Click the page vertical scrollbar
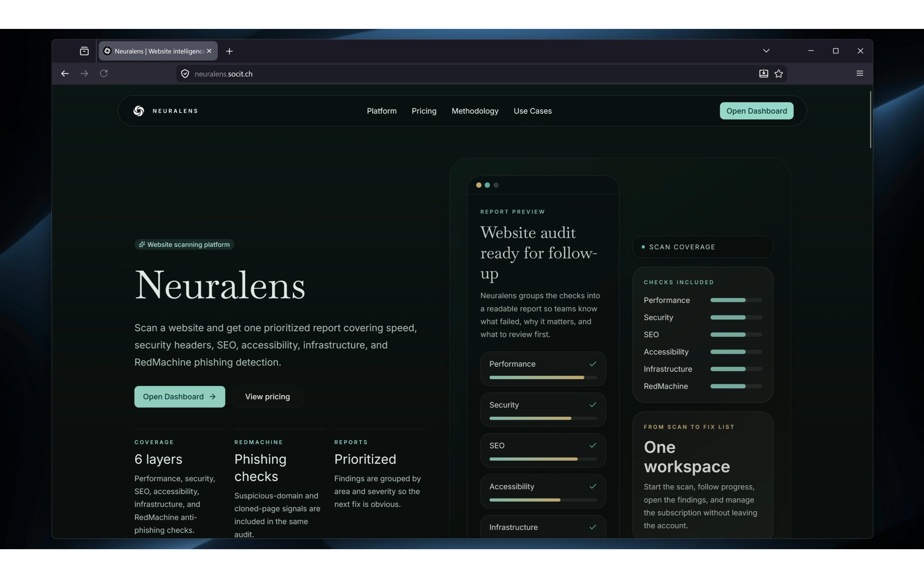Screen dimensions: 924x577 point(870,120)
